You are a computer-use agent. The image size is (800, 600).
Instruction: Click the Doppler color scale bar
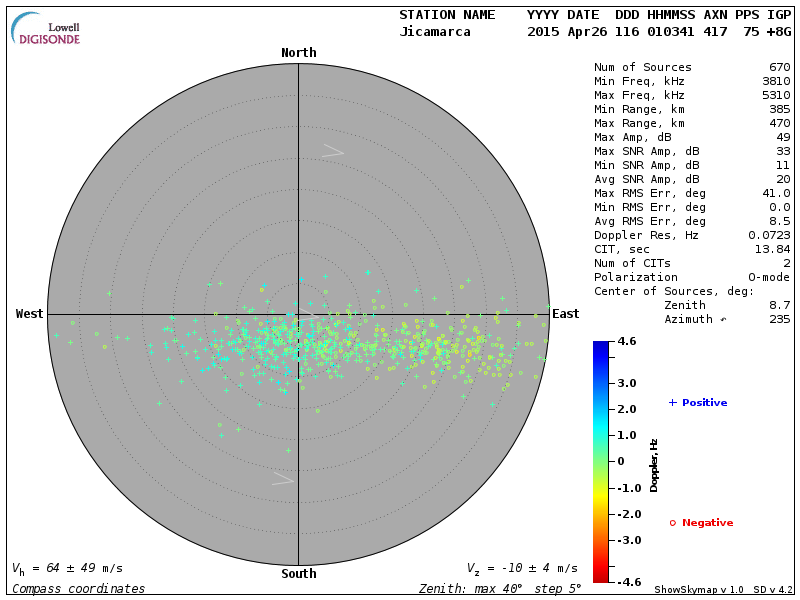(600, 461)
